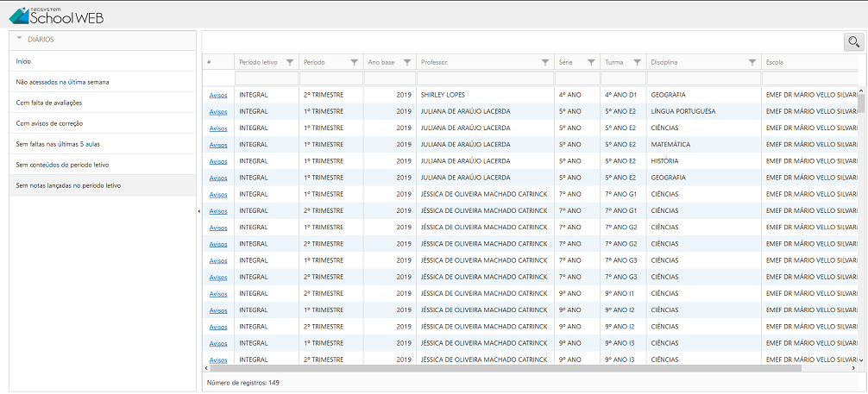This screenshot has height=394, width=868.
Task: Open Com avisos de correção list
Action: click(x=49, y=123)
